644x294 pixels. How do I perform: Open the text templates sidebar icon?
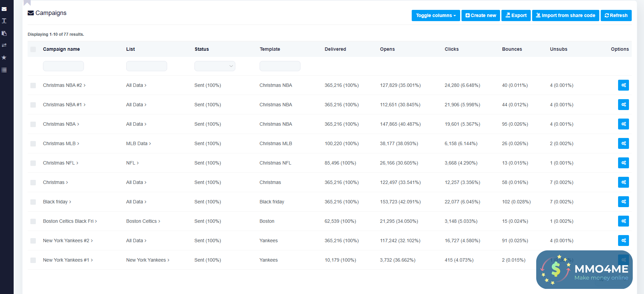click(x=4, y=21)
